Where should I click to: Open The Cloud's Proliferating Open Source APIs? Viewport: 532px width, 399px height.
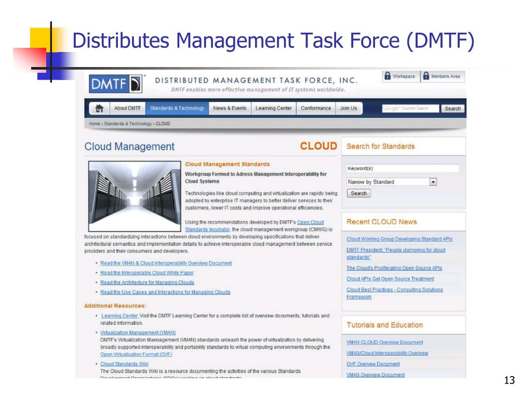coord(394,268)
